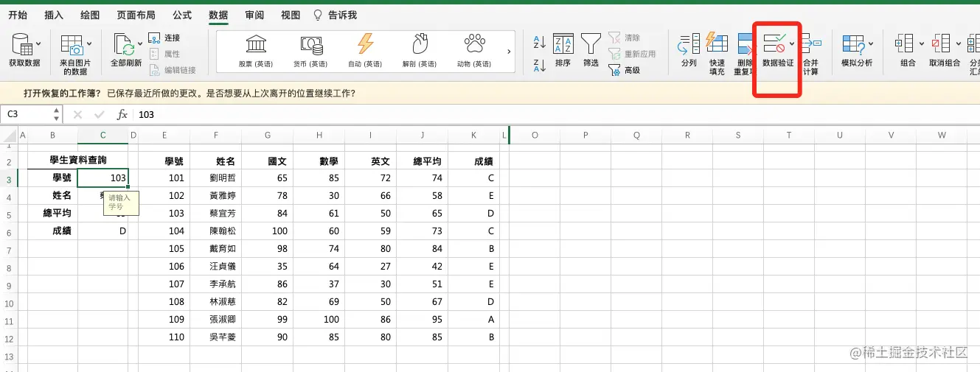The height and width of the screenshot is (372, 980).
Task: Select column header K
Action: pos(473,135)
